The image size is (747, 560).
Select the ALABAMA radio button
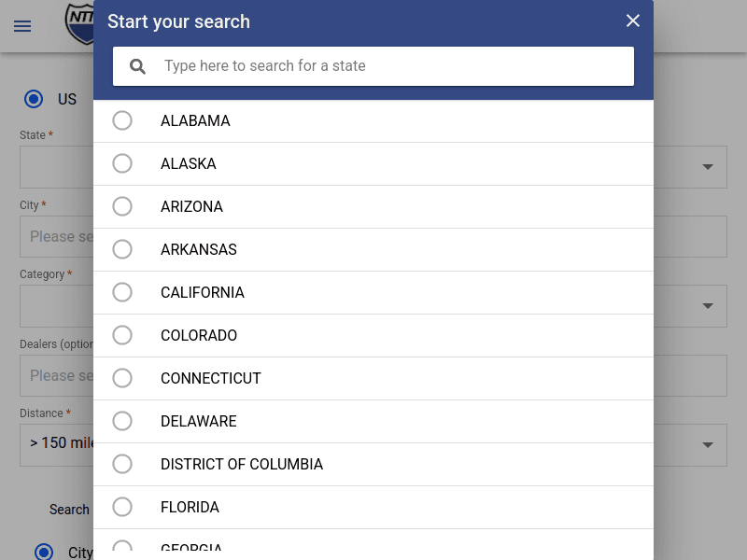point(122,120)
